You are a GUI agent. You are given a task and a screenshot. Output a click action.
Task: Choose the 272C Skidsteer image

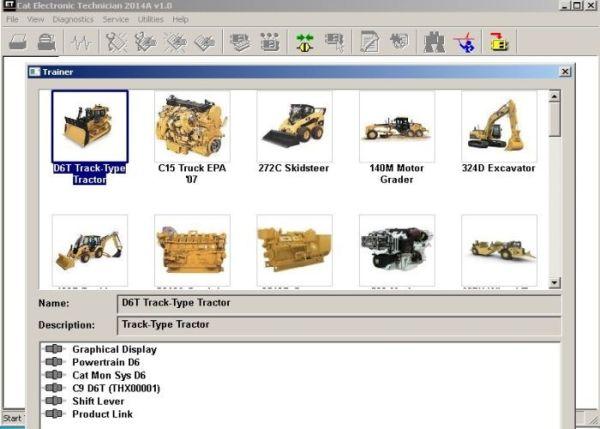coord(294,126)
